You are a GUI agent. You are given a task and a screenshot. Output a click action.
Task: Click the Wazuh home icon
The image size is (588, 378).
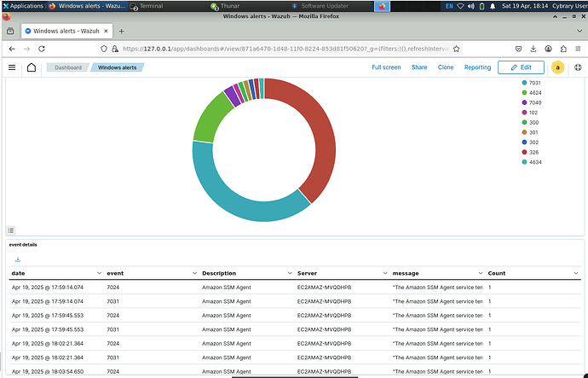(x=32, y=67)
